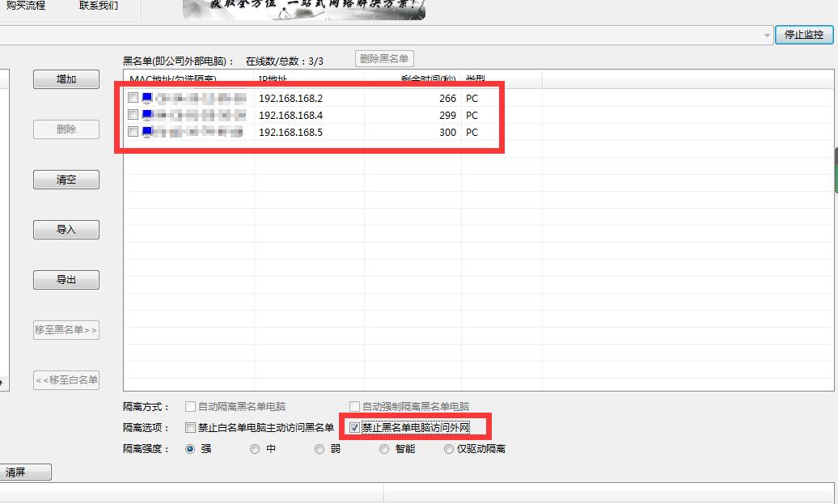Viewport: 838px width, 504px height.
Task: Select the 中 isolation strength radio
Action: 255,449
